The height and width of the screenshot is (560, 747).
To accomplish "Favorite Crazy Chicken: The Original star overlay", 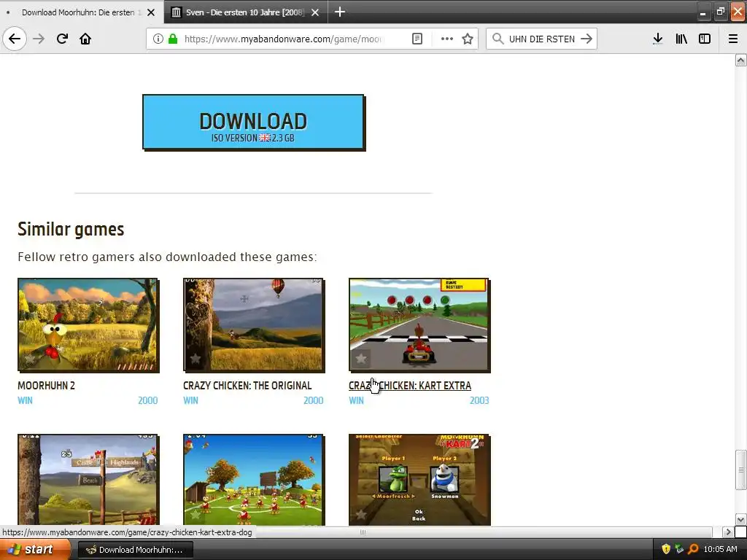I will pos(196,359).
